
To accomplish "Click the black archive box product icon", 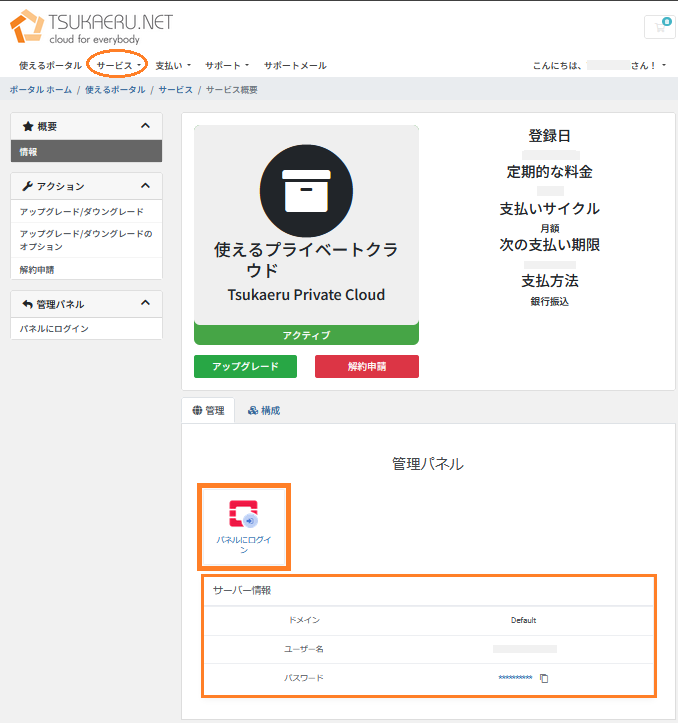I will (306, 191).
